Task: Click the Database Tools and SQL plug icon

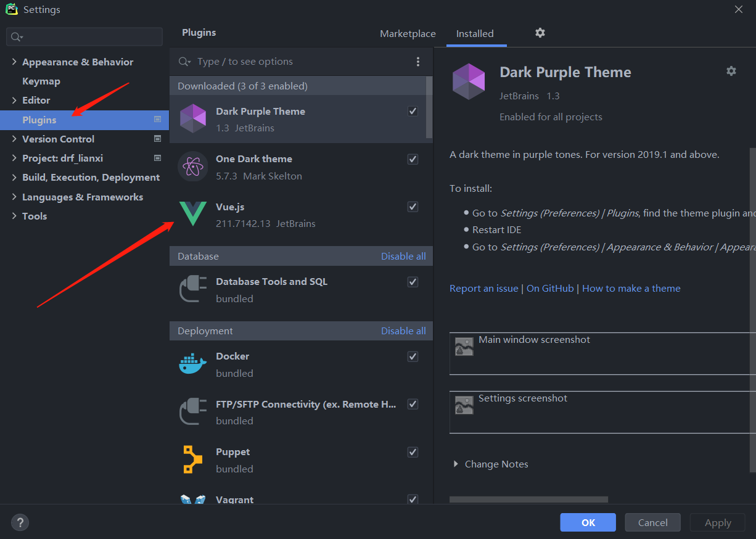Action: [193, 289]
